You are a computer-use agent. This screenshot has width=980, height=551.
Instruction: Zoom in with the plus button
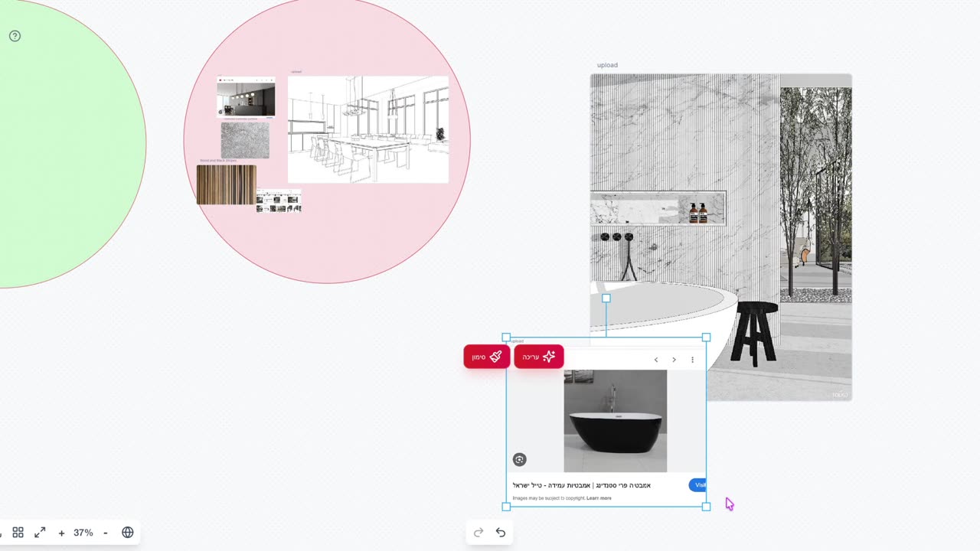click(x=61, y=533)
